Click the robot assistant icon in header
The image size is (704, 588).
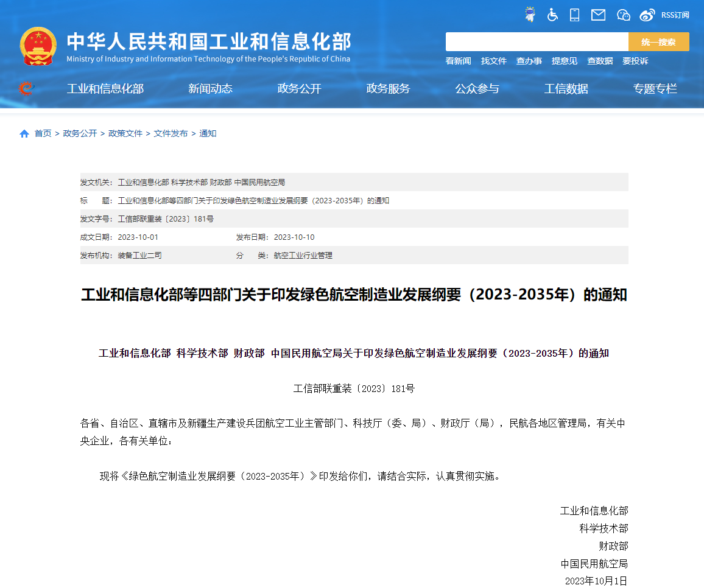pyautogui.click(x=530, y=15)
